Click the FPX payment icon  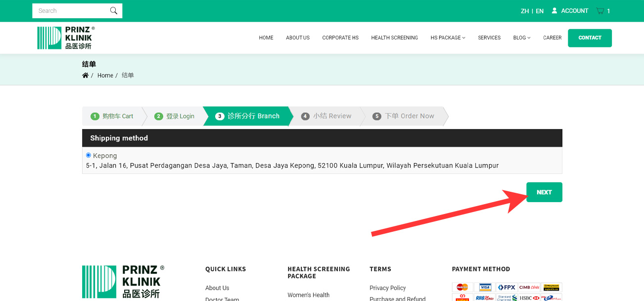point(506,287)
